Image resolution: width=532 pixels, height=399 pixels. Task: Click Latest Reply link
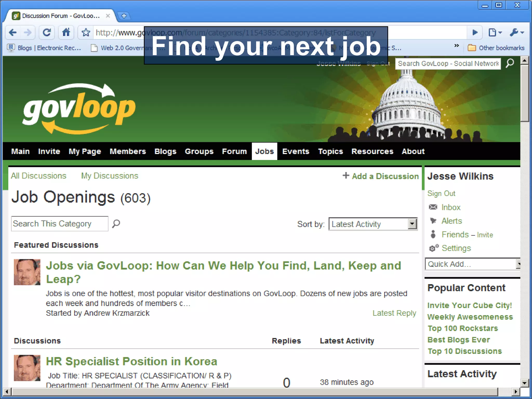tap(394, 313)
